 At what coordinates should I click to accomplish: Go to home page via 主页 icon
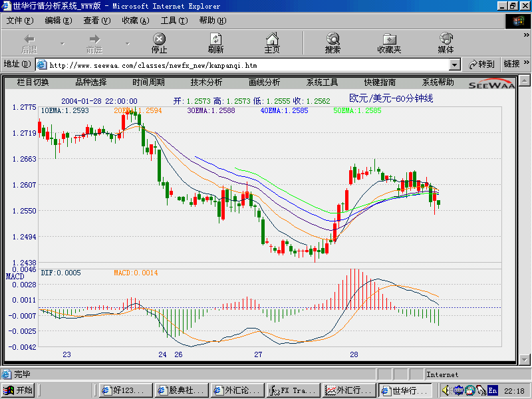[x=272, y=39]
